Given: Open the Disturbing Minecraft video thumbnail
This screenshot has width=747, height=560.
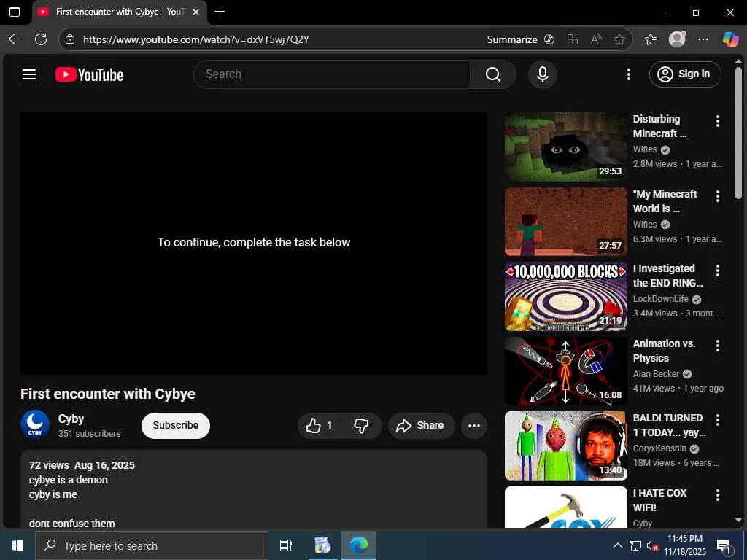Looking at the screenshot, I should coord(565,147).
